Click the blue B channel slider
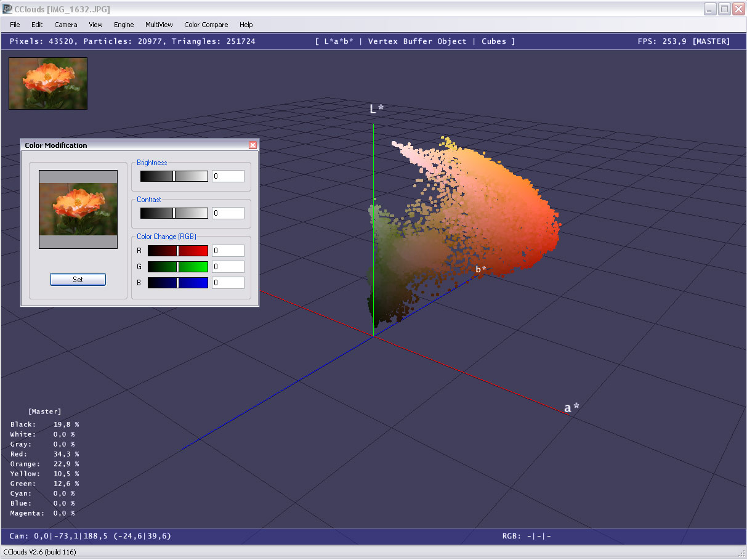Viewport: 747px width, 560px height. (x=178, y=283)
